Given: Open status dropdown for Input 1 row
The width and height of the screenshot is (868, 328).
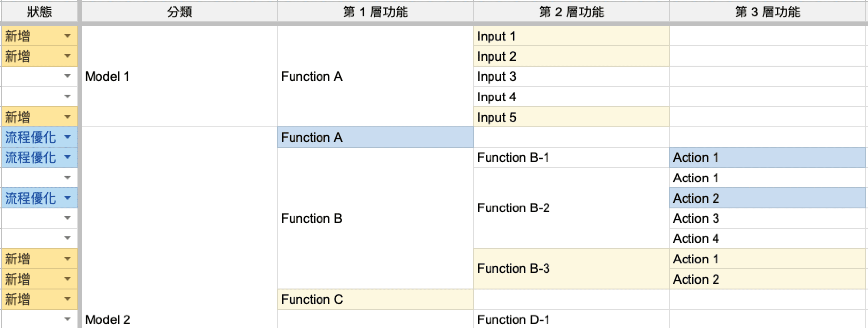Looking at the screenshot, I should point(67,36).
